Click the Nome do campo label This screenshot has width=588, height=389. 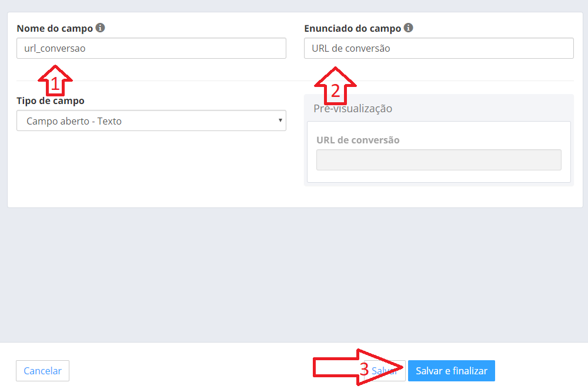(x=55, y=28)
